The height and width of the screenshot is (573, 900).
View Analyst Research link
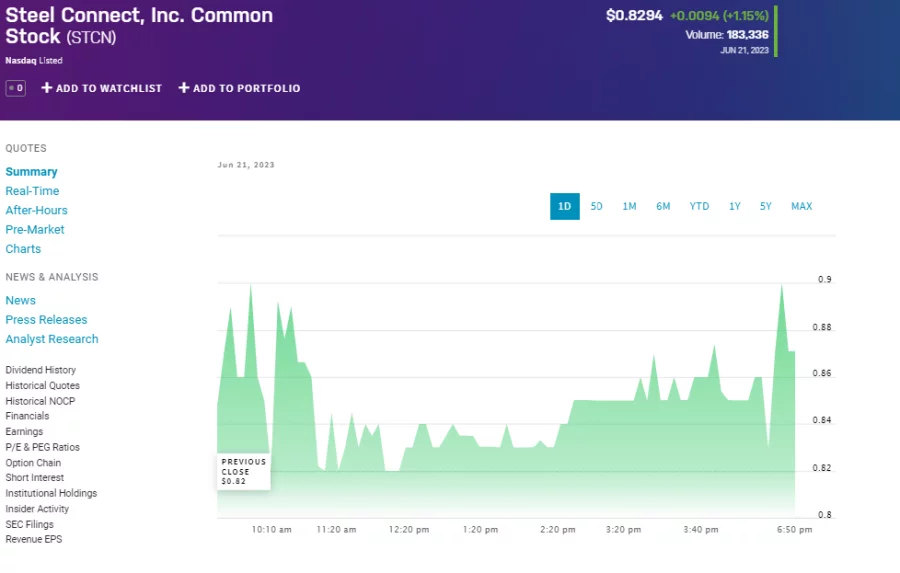coord(52,339)
